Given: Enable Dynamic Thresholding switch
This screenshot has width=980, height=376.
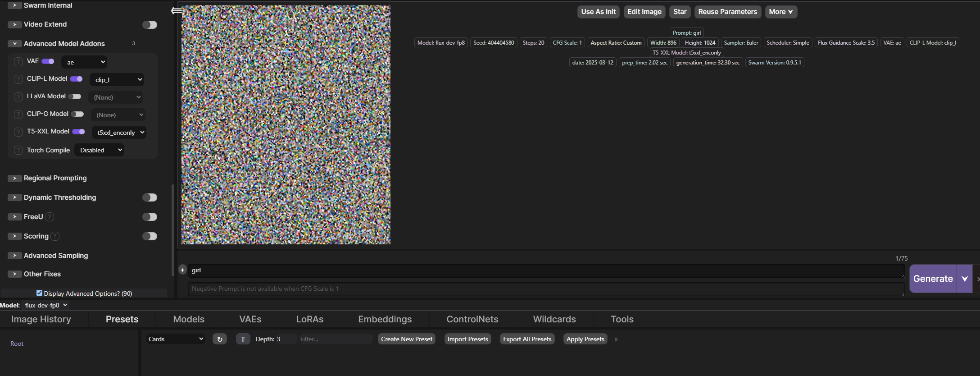Looking at the screenshot, I should tap(150, 197).
